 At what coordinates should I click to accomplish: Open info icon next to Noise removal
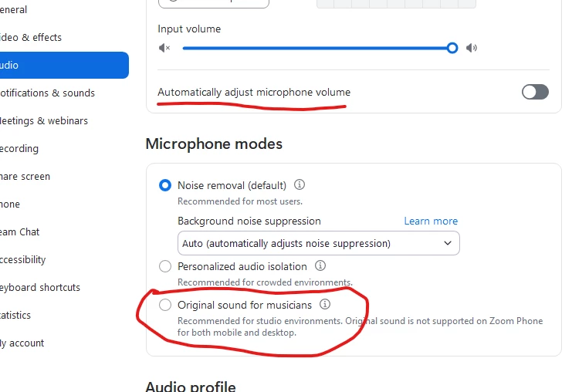[x=300, y=184]
